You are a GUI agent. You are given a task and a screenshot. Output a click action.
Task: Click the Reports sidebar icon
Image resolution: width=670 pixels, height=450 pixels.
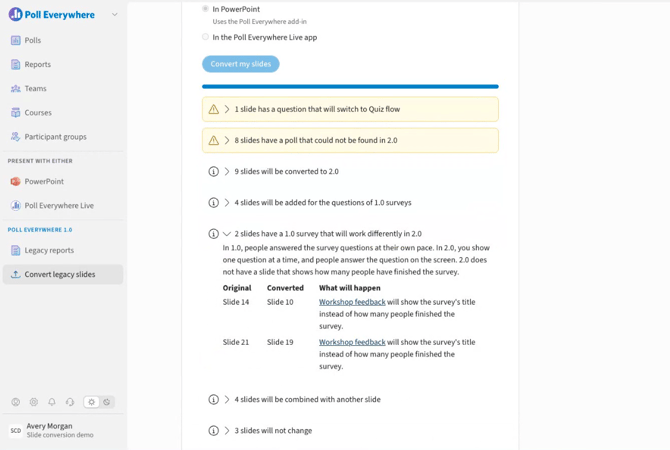(15, 65)
